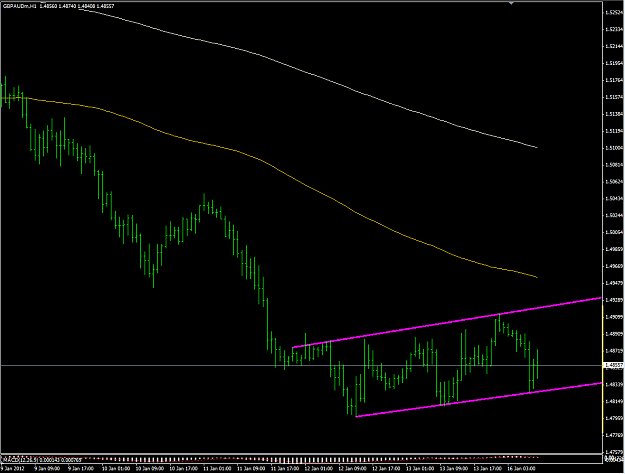This screenshot has height=474, width=625.
Task: Click the 1.48339 price scale label
Action: 614,384
